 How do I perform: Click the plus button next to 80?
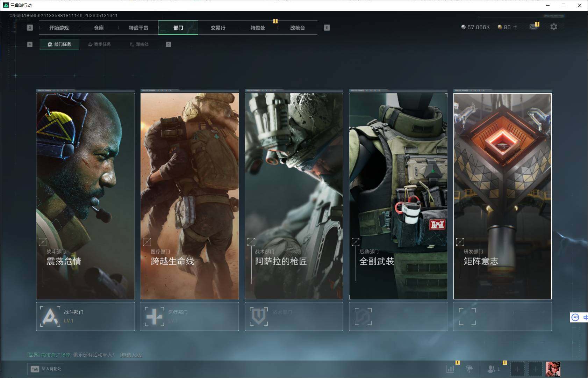pos(515,27)
